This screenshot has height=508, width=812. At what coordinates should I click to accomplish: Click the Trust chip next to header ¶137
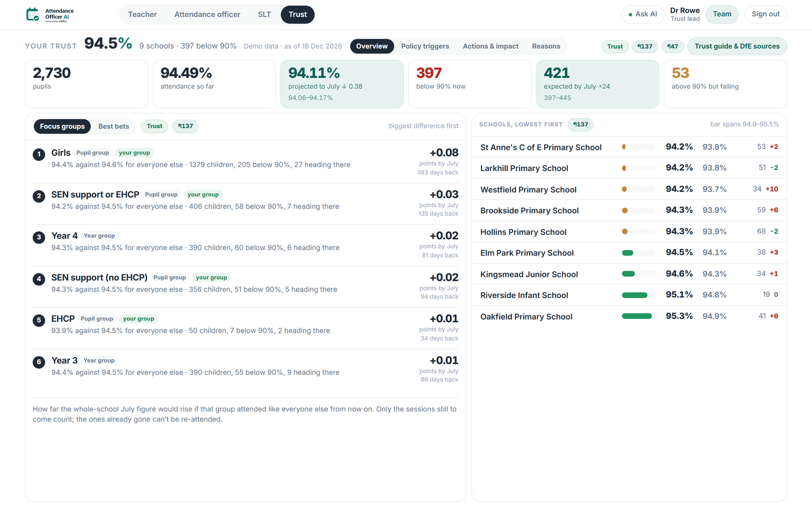tap(615, 46)
